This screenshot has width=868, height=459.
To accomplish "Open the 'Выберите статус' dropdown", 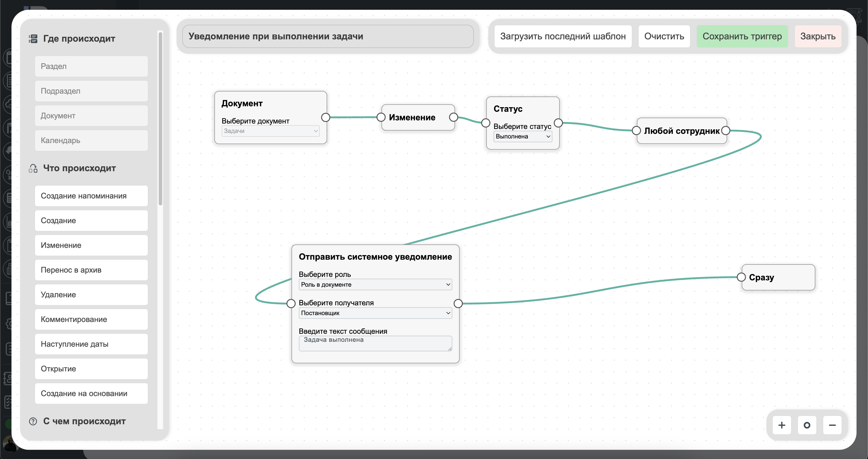I will [522, 136].
